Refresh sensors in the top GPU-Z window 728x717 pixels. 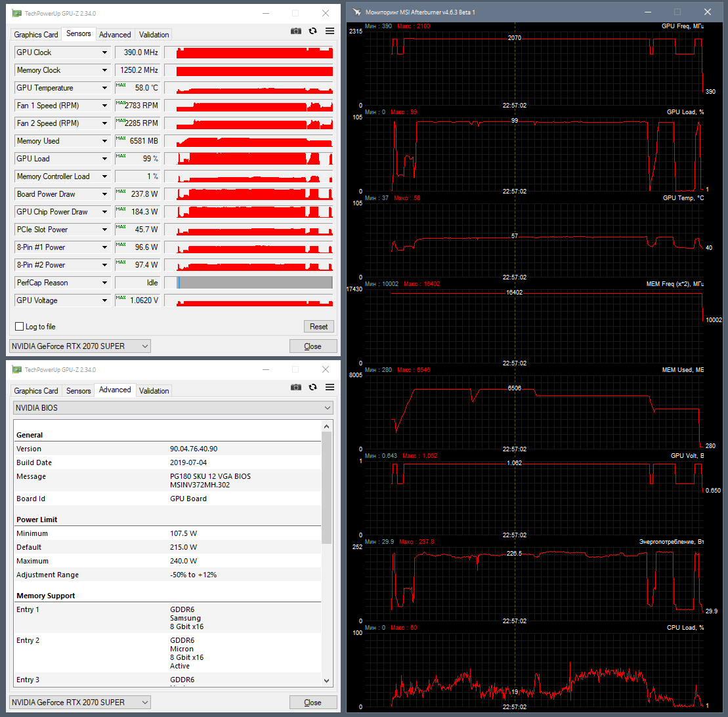click(x=313, y=31)
